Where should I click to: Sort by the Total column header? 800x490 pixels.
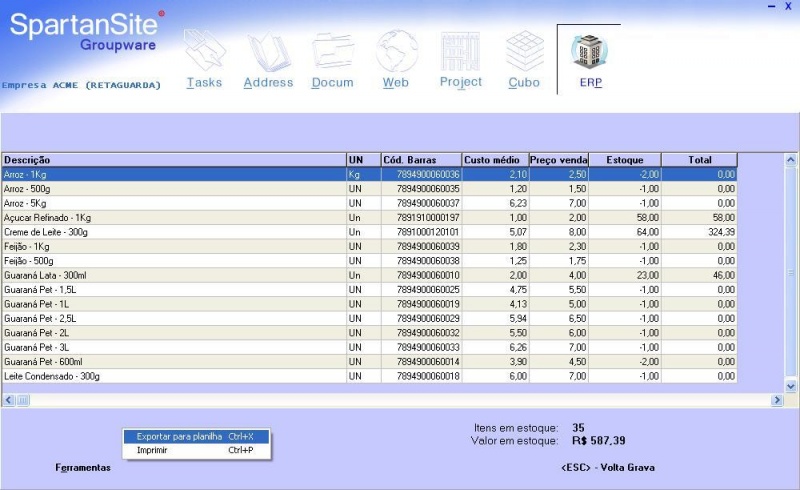699,160
